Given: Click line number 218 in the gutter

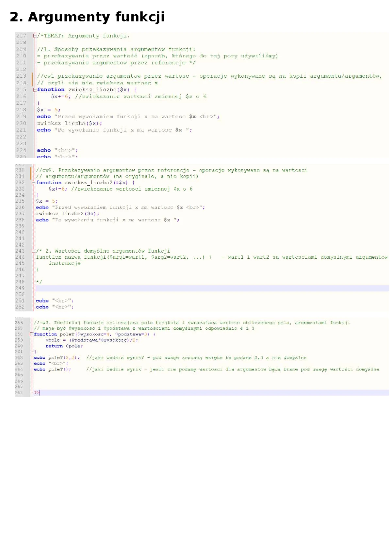Looking at the screenshot, I should (x=21, y=110).
